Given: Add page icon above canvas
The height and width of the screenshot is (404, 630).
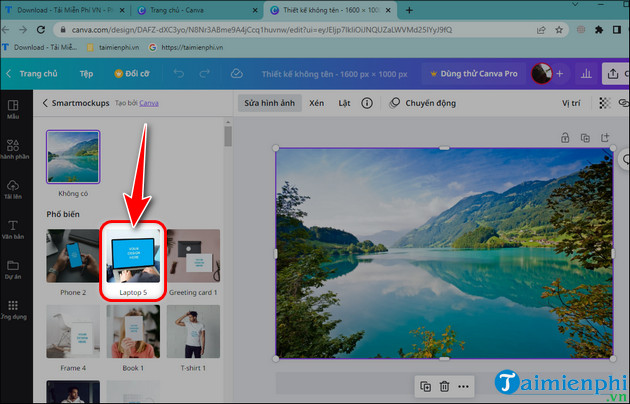Looking at the screenshot, I should click(x=605, y=138).
